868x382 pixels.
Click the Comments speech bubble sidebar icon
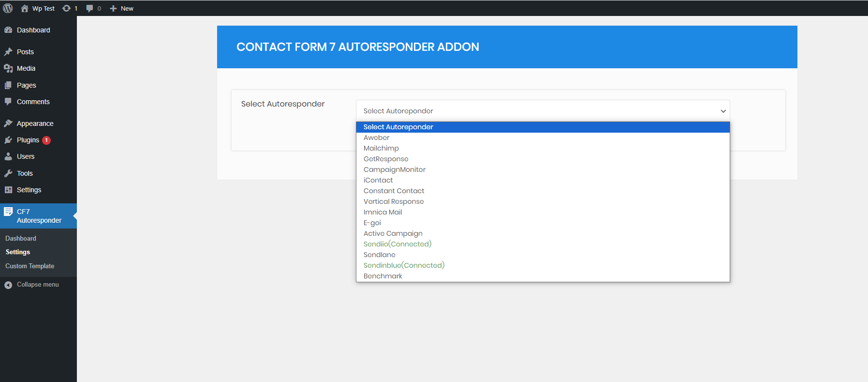click(8, 102)
